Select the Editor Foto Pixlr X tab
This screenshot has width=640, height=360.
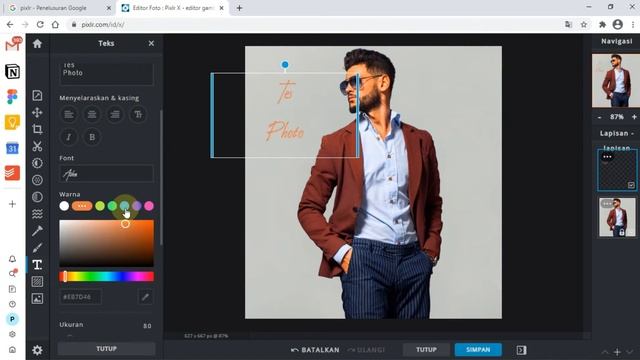[173, 8]
